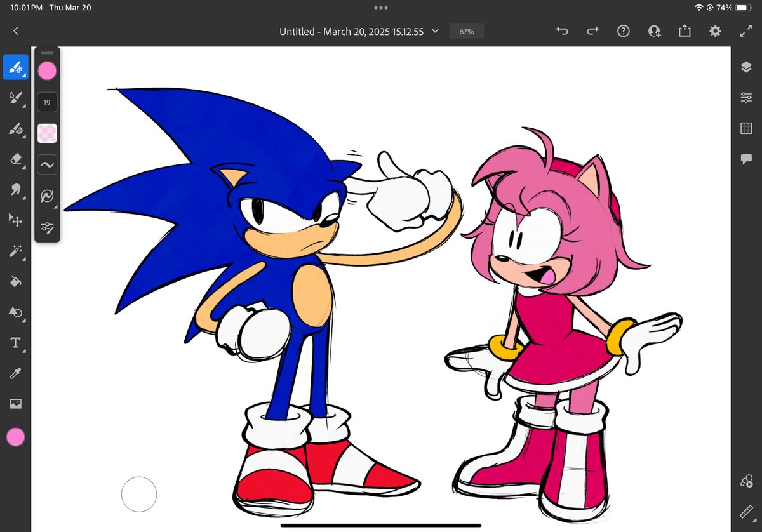
Task: Open the Share and export menu
Action: 685,30
